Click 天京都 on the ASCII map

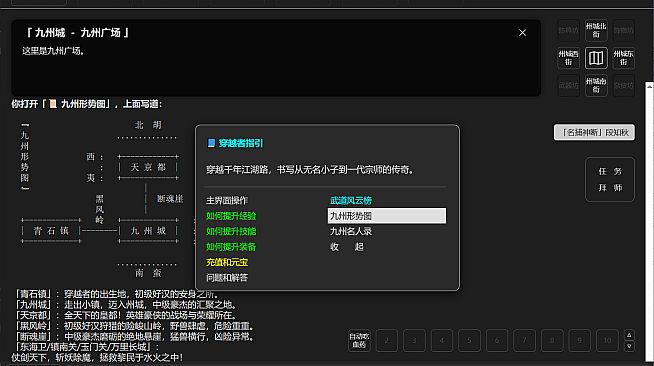point(148,167)
